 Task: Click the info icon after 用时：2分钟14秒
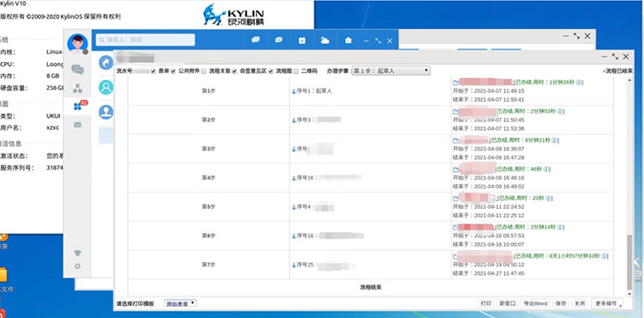point(560,227)
